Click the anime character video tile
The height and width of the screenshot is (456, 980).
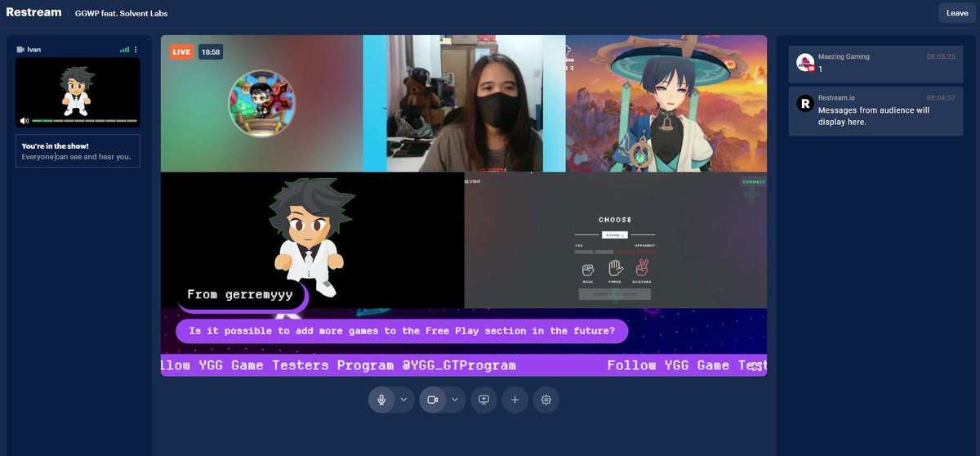(666, 103)
